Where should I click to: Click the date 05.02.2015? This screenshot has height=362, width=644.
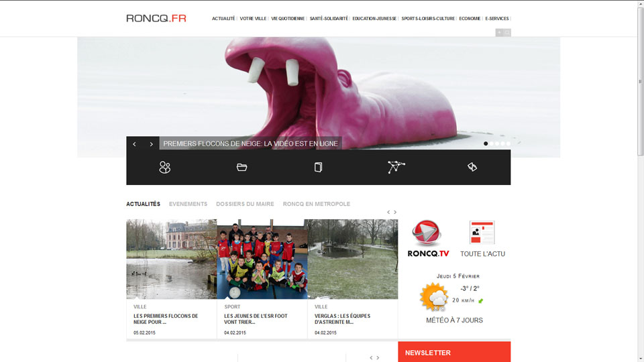coord(145,333)
